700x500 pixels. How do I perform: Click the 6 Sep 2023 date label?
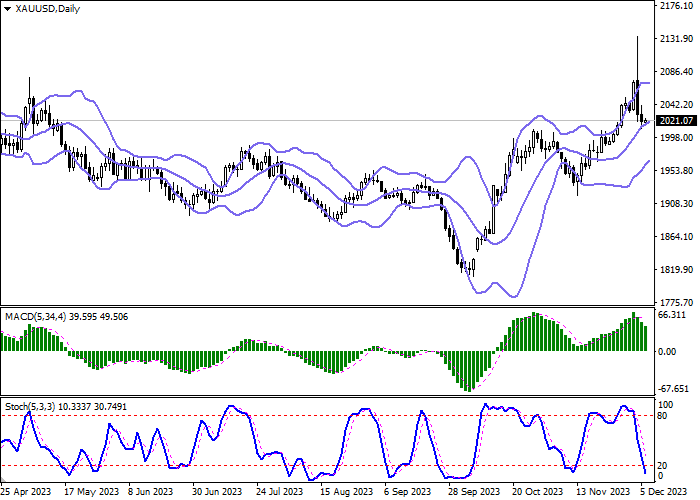click(x=407, y=492)
